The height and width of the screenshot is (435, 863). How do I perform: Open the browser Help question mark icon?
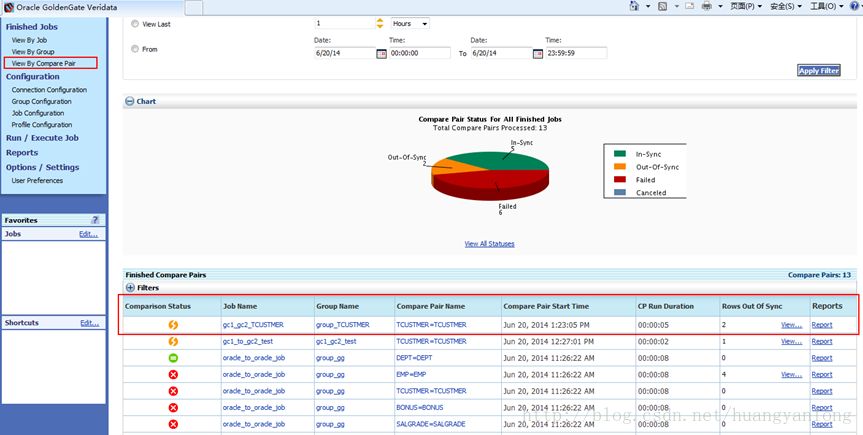[854, 6]
